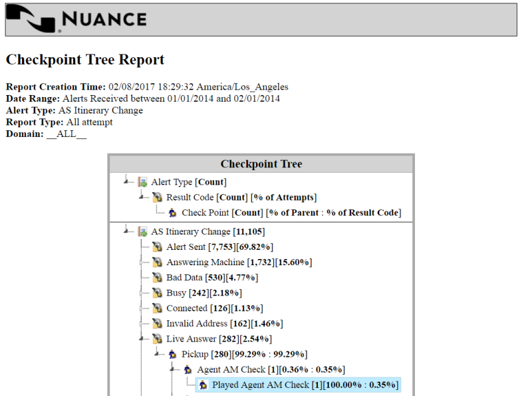Collapse the AS Itinerary Change root node
This screenshot has height=396, width=532.
coord(126,232)
